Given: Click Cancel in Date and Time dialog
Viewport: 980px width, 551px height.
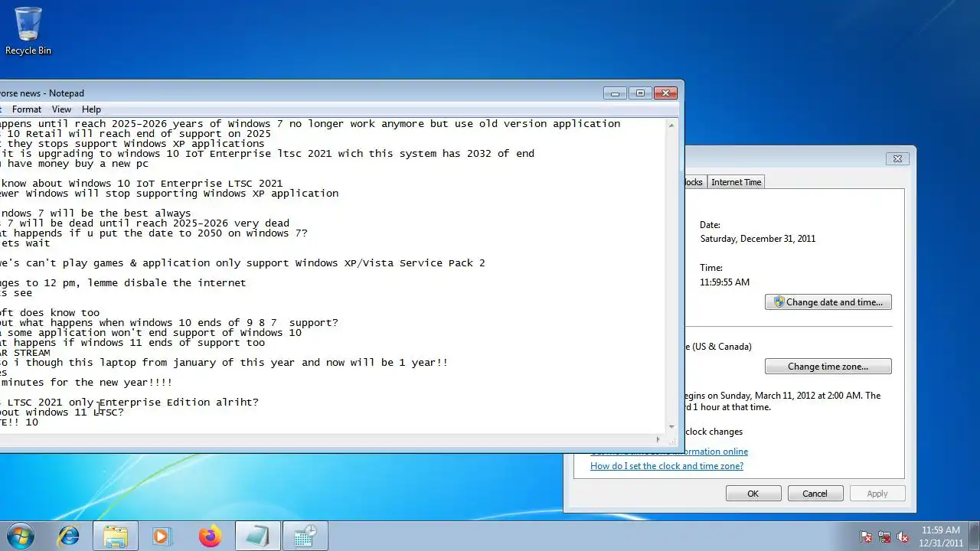Looking at the screenshot, I should 815,494.
